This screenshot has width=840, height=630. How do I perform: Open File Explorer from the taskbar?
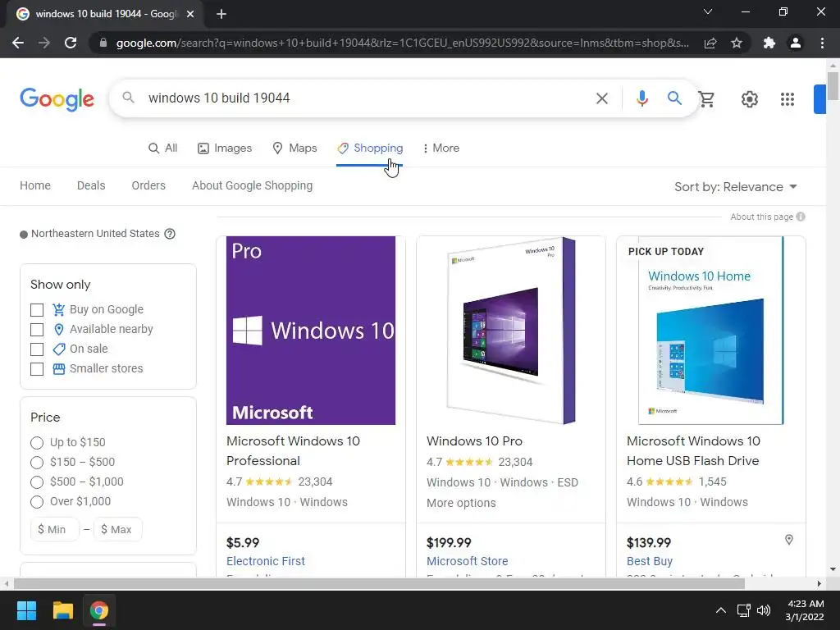click(62, 610)
